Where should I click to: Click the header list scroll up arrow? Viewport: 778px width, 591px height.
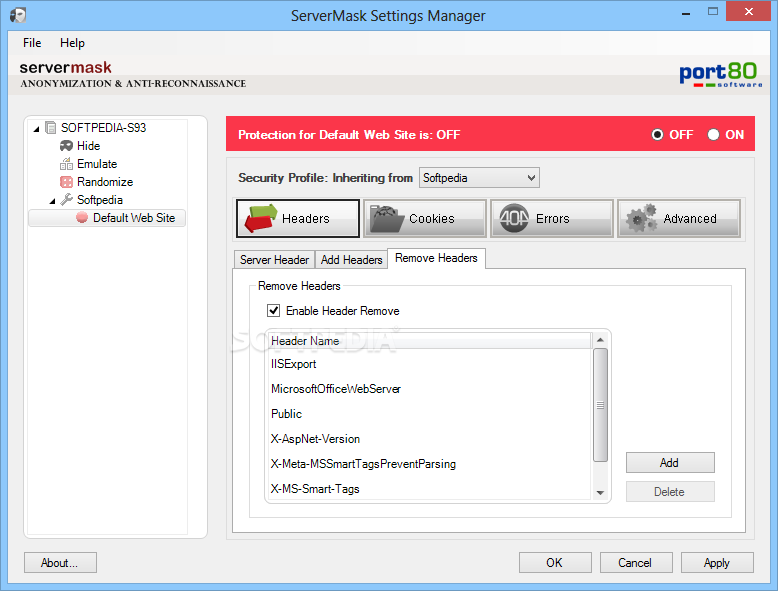[600, 339]
